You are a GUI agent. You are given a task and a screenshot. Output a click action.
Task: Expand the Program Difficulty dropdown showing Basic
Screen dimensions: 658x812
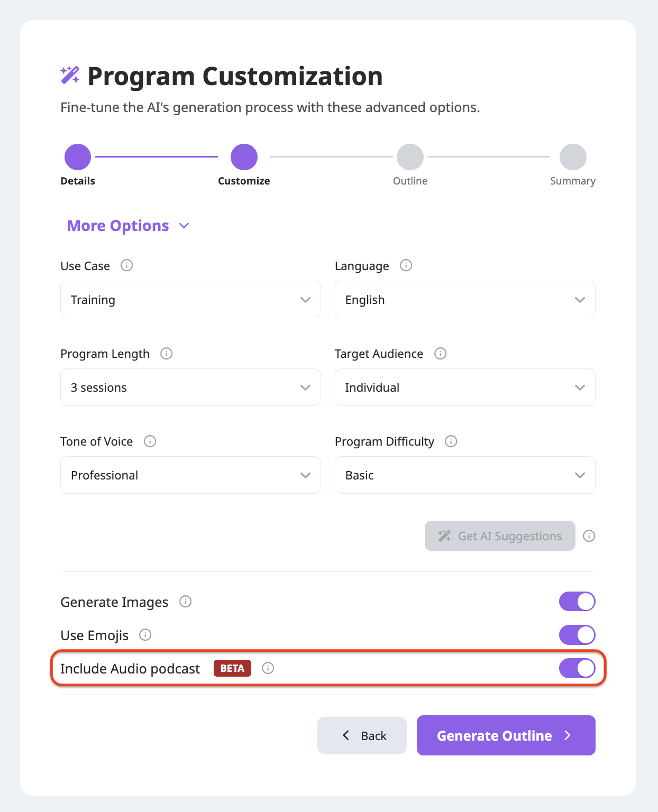465,475
